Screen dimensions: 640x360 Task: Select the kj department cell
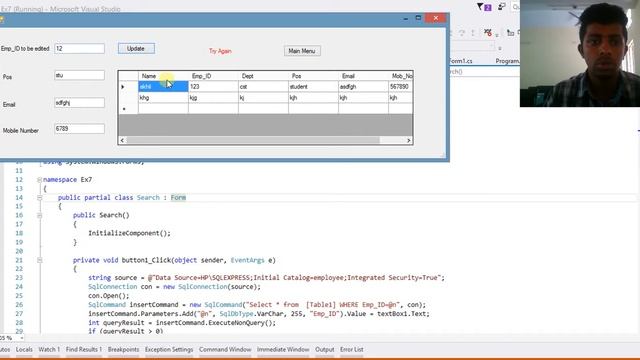coord(263,98)
